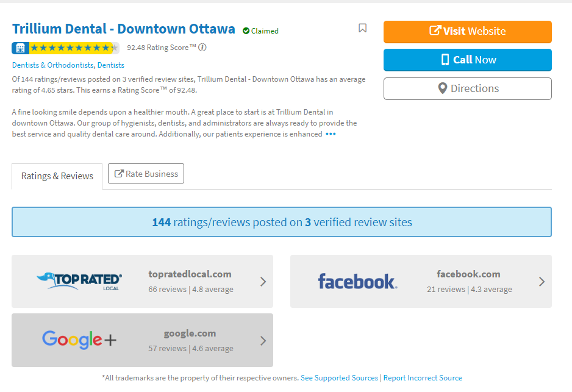This screenshot has width=572, height=392.
Task: Click the 144 ratings/reviews blue banner
Action: (x=282, y=222)
